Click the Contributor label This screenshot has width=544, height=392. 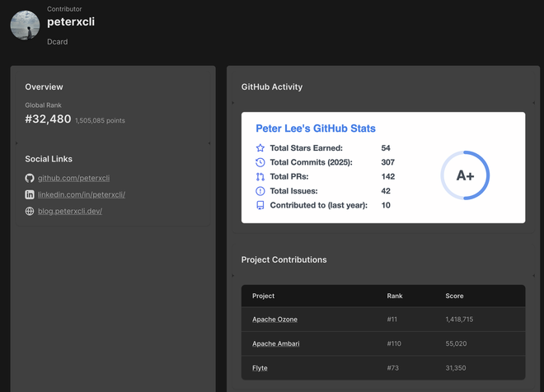(x=64, y=9)
